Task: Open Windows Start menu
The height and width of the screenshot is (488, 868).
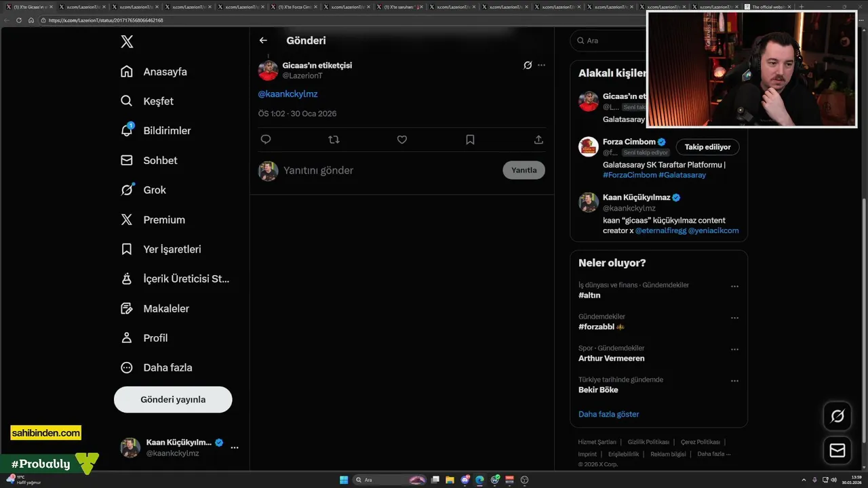Action: tap(344, 480)
